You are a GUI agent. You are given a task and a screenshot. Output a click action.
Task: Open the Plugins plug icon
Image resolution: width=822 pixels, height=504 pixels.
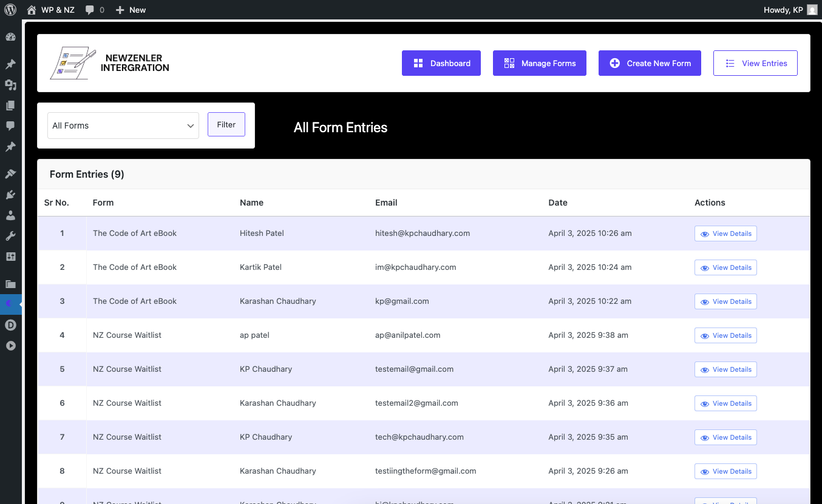10,195
